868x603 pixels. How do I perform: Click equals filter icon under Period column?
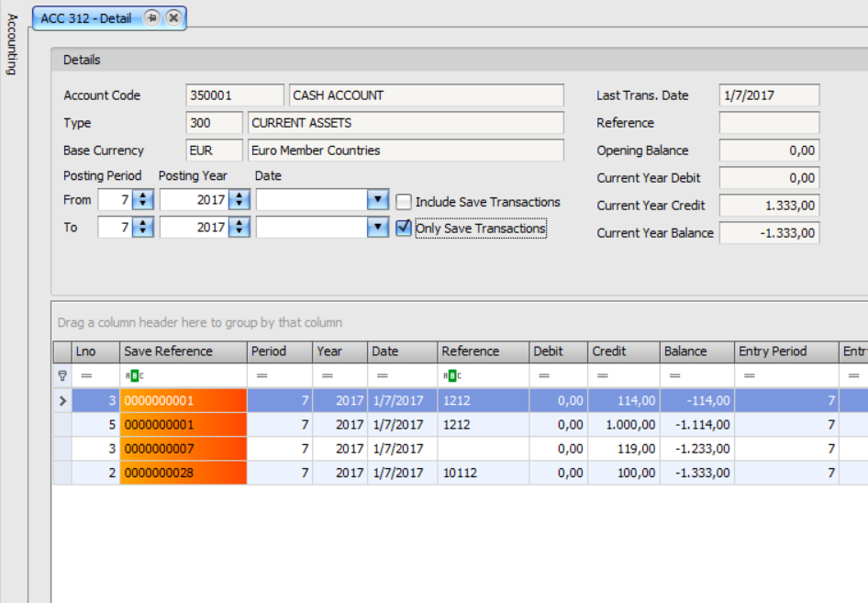pos(262,375)
